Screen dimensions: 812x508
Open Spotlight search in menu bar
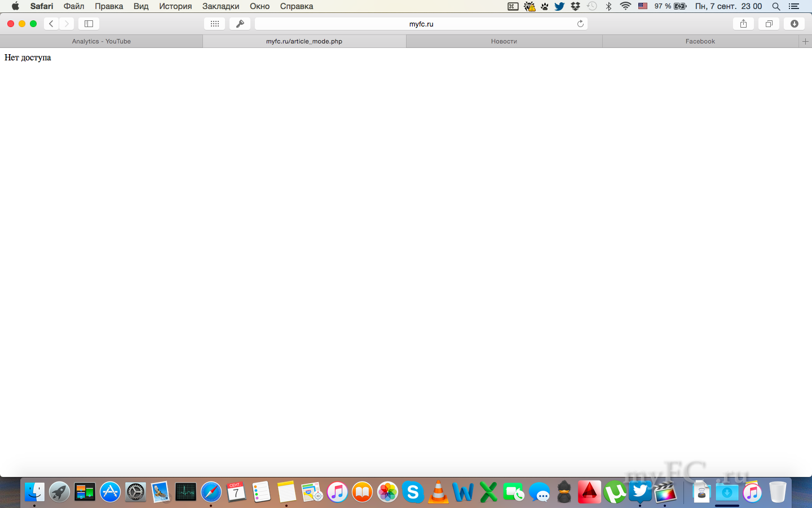point(776,6)
